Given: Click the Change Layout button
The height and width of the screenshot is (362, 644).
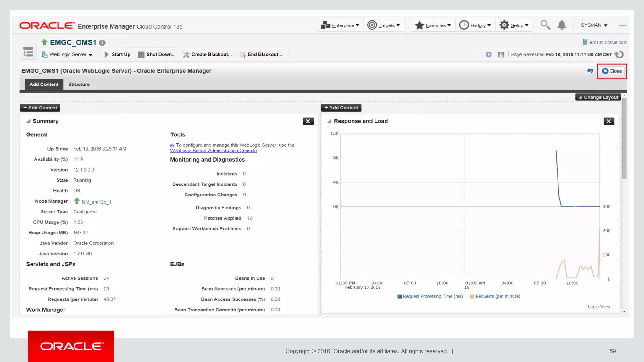Looking at the screenshot, I should pos(598,97).
